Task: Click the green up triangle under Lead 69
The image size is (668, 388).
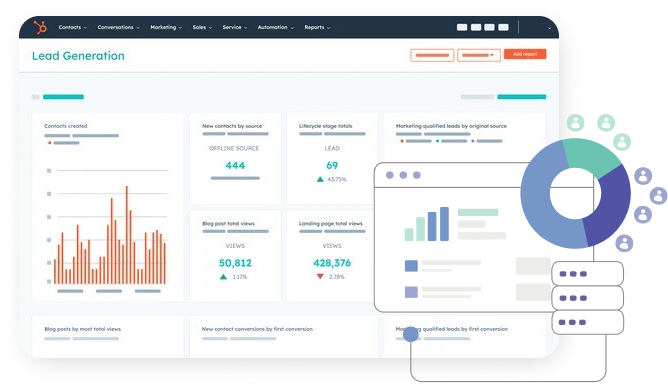Action: click(x=320, y=179)
